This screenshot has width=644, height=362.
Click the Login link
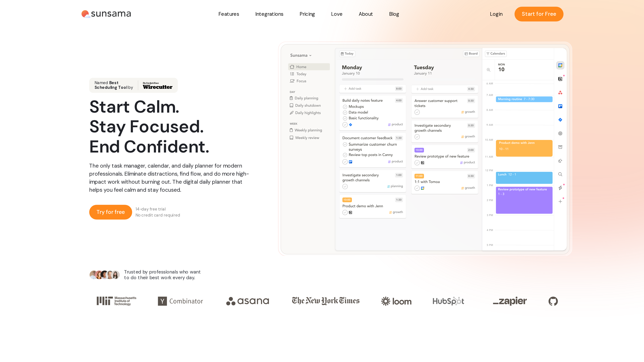pyautogui.click(x=496, y=14)
